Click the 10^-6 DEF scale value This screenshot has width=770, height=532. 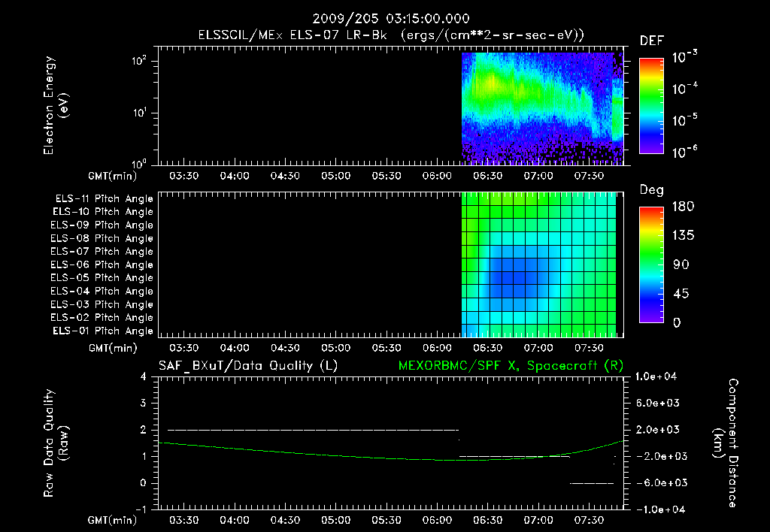point(684,152)
